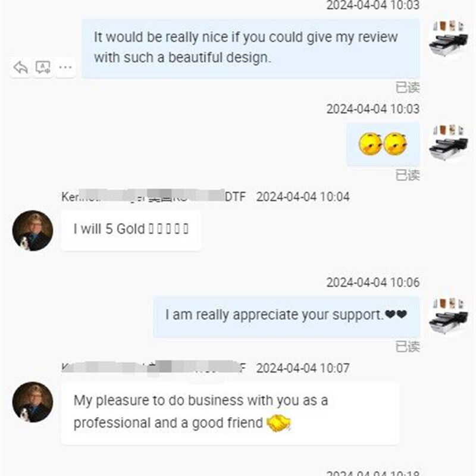Screen dimensions: 476x476
Task: Click the sender name above the 10:04 message
Action: [x=154, y=196]
